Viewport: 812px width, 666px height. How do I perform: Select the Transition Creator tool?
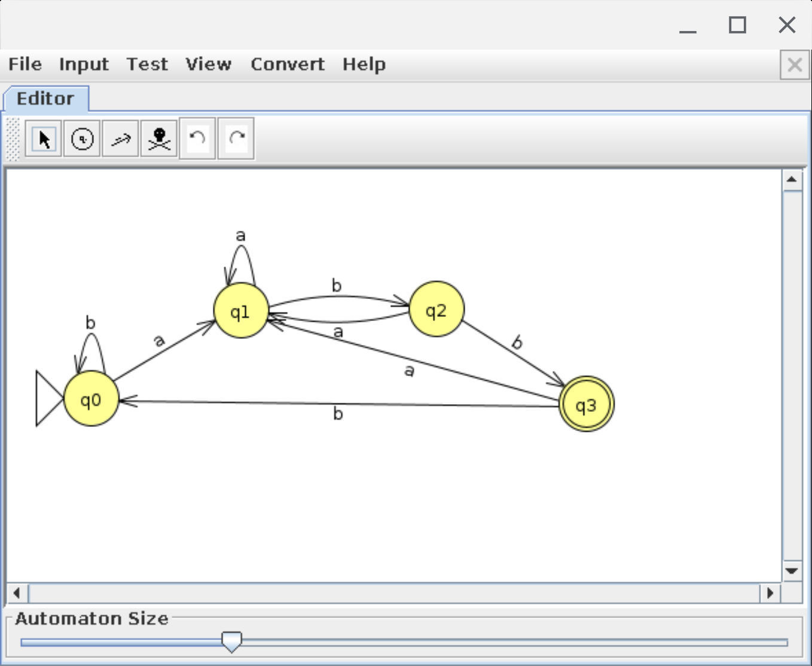[120, 139]
